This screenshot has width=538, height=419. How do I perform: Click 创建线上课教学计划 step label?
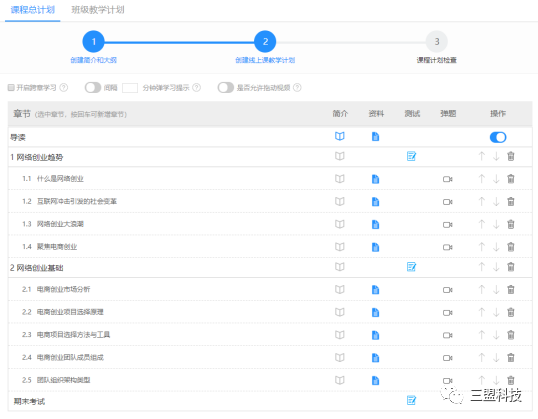(x=265, y=60)
